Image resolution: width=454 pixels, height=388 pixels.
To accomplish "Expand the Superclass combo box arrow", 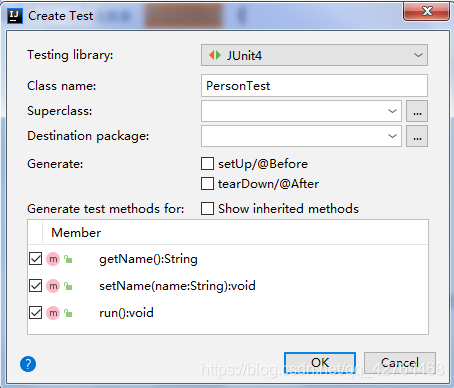I will (x=392, y=111).
